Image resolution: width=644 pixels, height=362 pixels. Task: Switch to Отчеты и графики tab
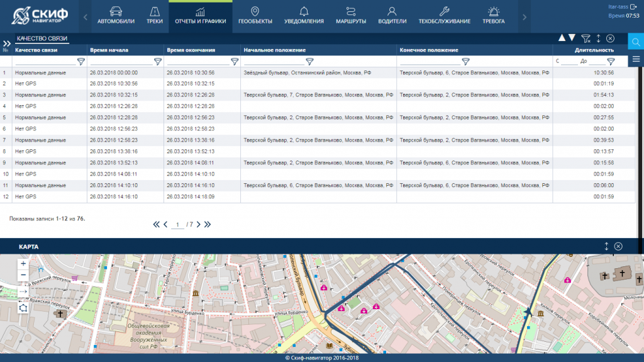pyautogui.click(x=201, y=16)
